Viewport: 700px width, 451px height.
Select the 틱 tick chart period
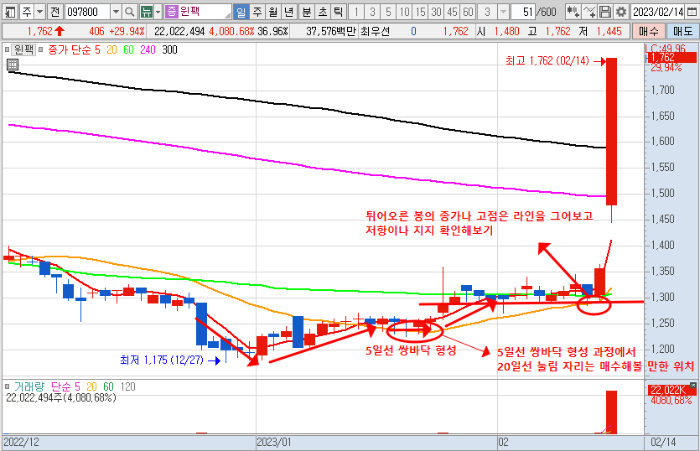[x=339, y=12]
